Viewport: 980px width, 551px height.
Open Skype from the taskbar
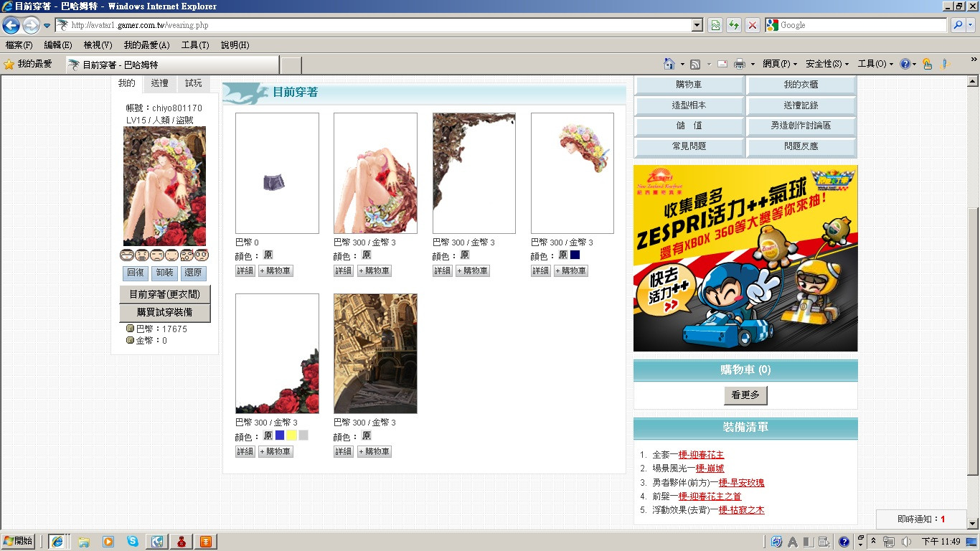coord(133,542)
